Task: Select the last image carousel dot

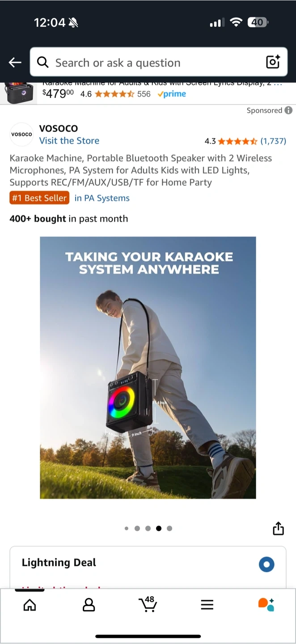Action: 169,528
